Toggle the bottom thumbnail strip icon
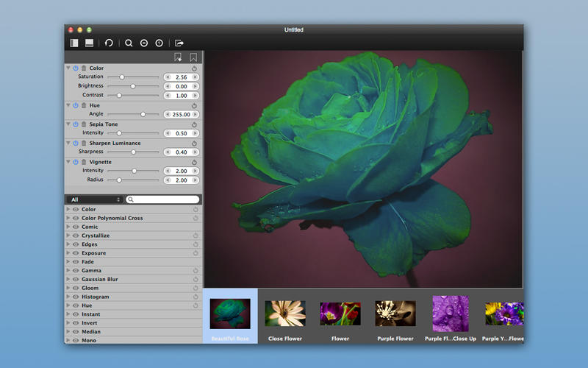The height and width of the screenshot is (368, 588). (x=89, y=43)
